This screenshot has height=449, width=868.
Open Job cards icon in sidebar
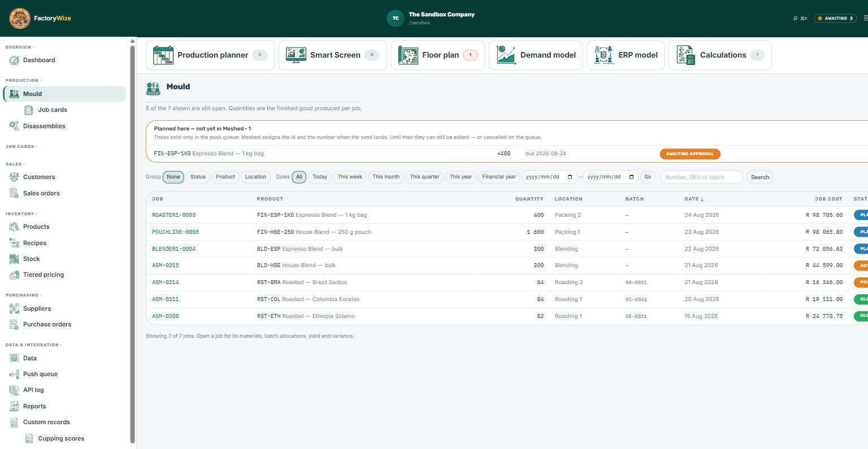point(29,110)
